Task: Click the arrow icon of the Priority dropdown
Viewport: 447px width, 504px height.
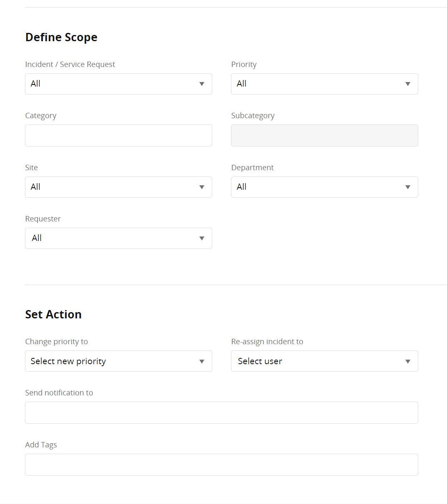Action: pyautogui.click(x=408, y=84)
